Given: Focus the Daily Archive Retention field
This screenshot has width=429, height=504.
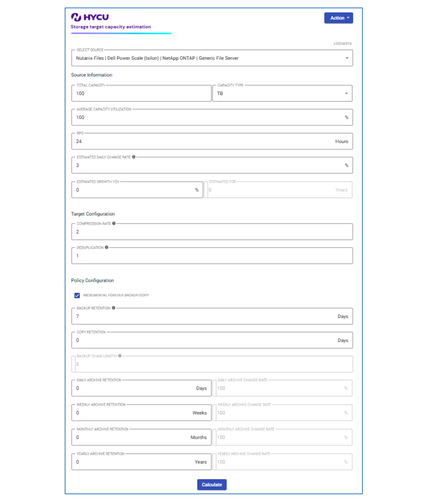Looking at the screenshot, I should click(x=135, y=388).
